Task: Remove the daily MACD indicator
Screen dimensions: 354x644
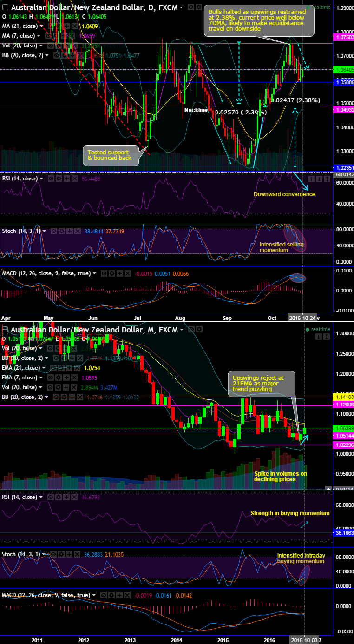Action: [128, 273]
